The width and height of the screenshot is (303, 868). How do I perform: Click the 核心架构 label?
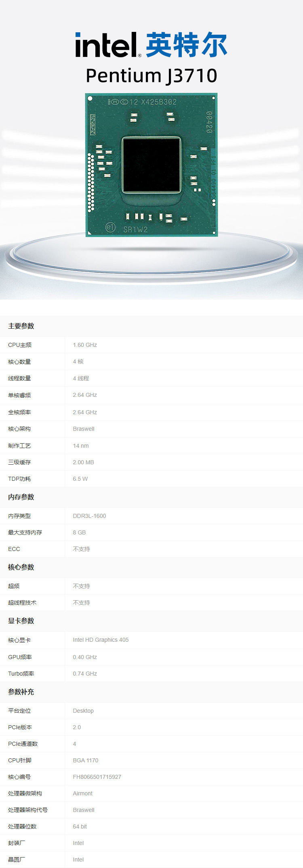(19, 429)
